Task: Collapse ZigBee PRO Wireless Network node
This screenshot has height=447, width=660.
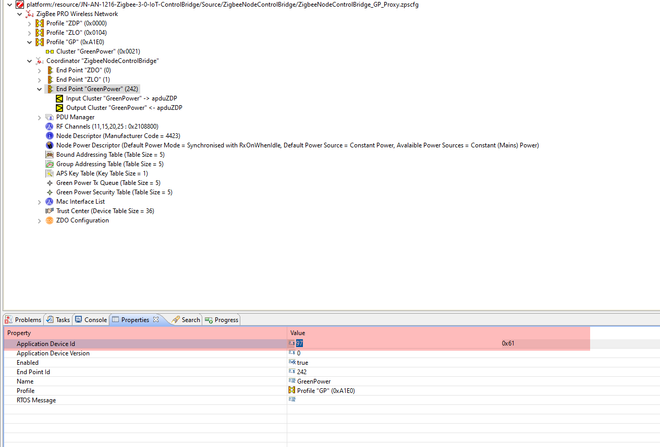Action: pyautogui.click(x=19, y=14)
